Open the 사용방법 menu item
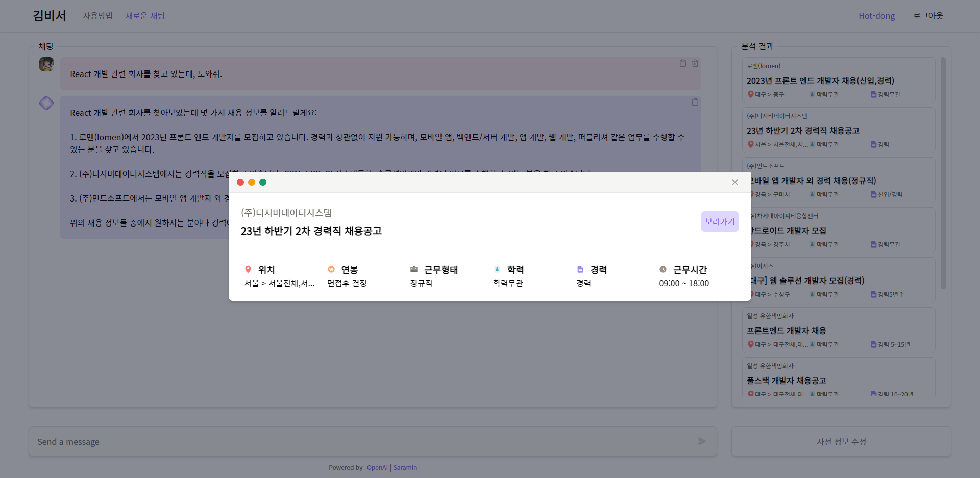The width and height of the screenshot is (980, 478). pyautogui.click(x=98, y=16)
